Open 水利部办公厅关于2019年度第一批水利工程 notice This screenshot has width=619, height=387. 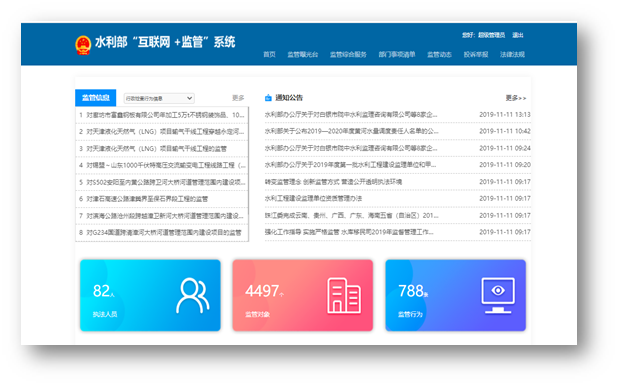pyautogui.click(x=351, y=165)
